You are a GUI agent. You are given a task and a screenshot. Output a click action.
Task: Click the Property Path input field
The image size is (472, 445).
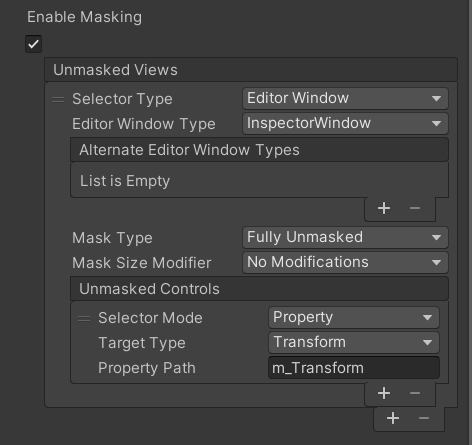(354, 368)
